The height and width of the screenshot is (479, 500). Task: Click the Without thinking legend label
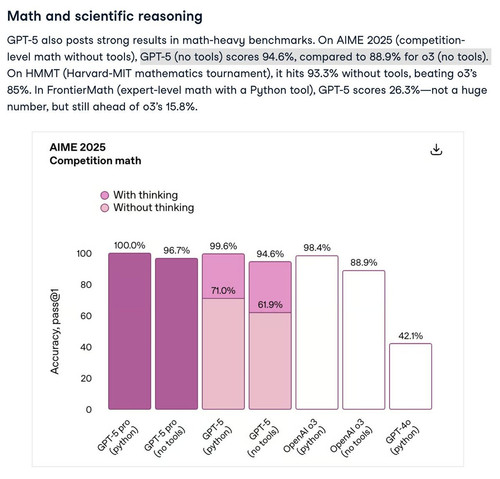(x=154, y=207)
